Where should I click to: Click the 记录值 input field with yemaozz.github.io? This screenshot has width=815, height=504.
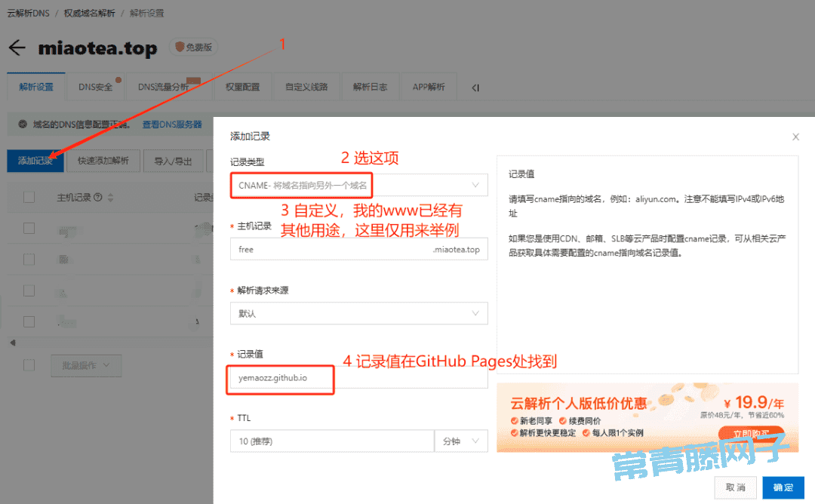click(358, 378)
